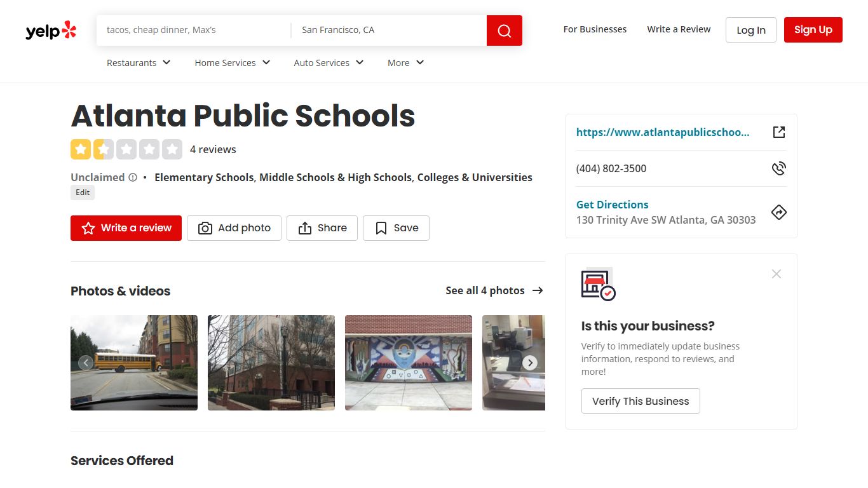Click Colleges & Universities category link
868x488 pixels.
click(x=475, y=177)
